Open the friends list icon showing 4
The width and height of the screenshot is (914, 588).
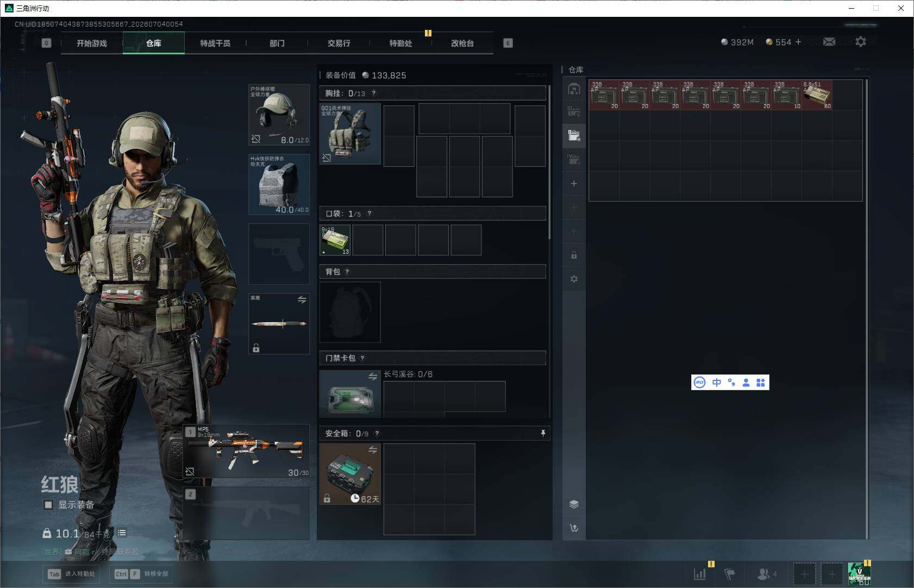767,573
